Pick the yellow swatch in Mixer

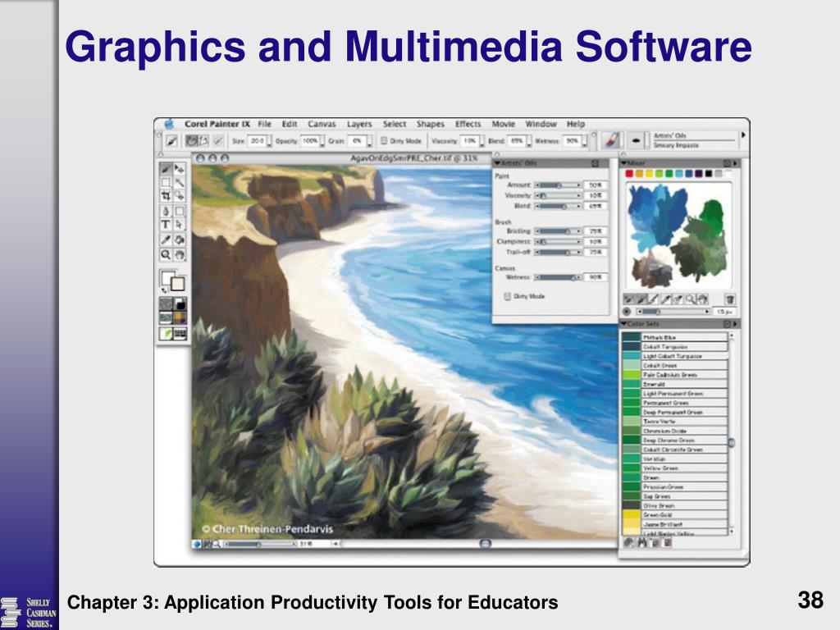click(650, 174)
